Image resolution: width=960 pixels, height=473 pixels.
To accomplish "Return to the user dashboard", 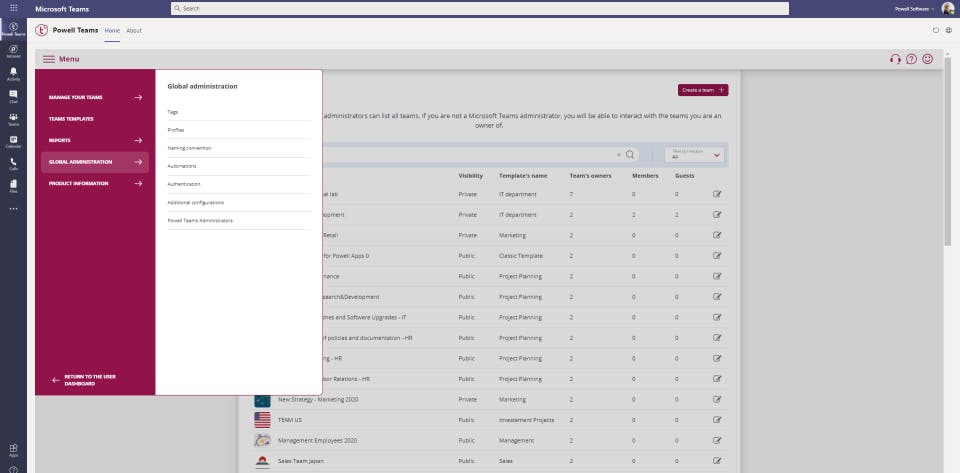I will [84, 380].
